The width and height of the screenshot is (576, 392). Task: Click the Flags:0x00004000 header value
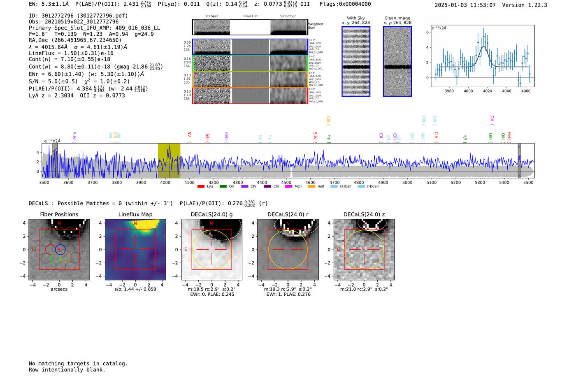(345, 4)
